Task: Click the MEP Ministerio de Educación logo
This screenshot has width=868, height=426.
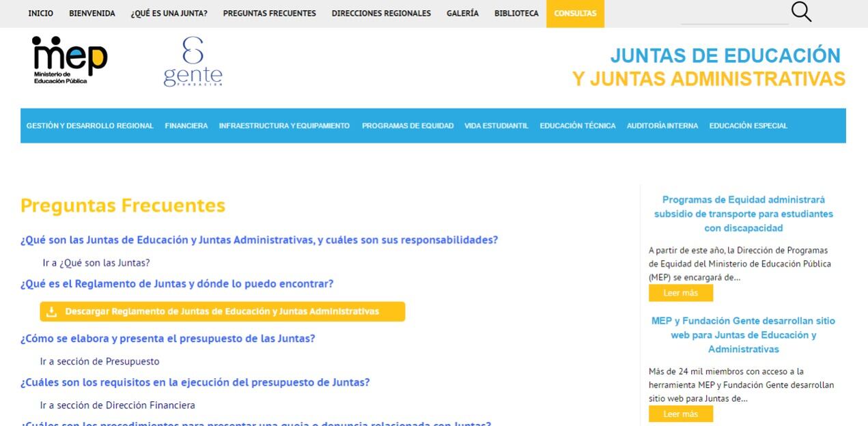Action: tap(70, 60)
